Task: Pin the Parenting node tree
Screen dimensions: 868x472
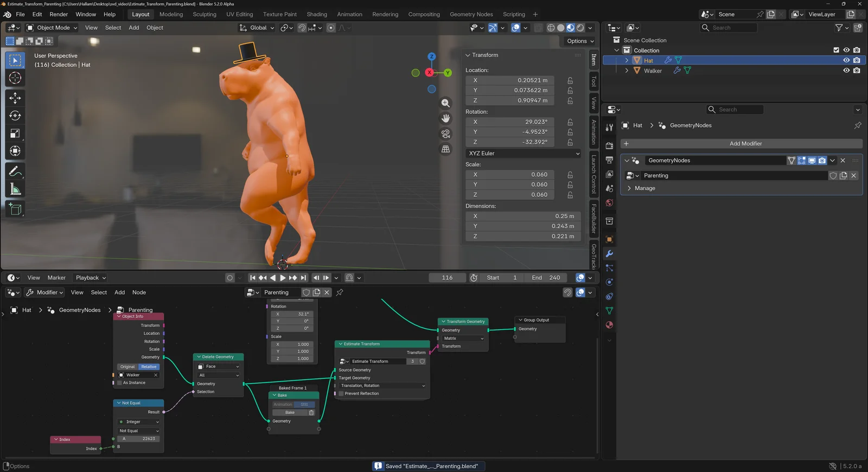Action: coord(340,292)
